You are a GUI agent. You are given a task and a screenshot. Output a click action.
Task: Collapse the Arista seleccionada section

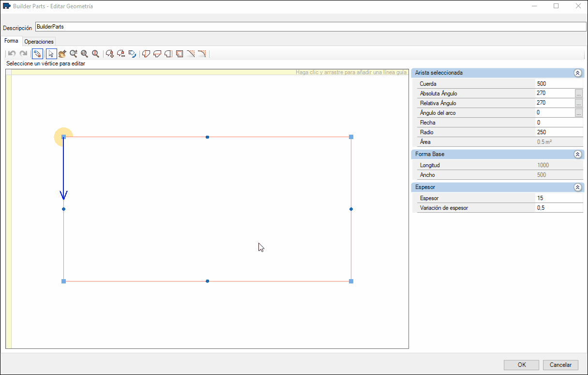pos(577,73)
